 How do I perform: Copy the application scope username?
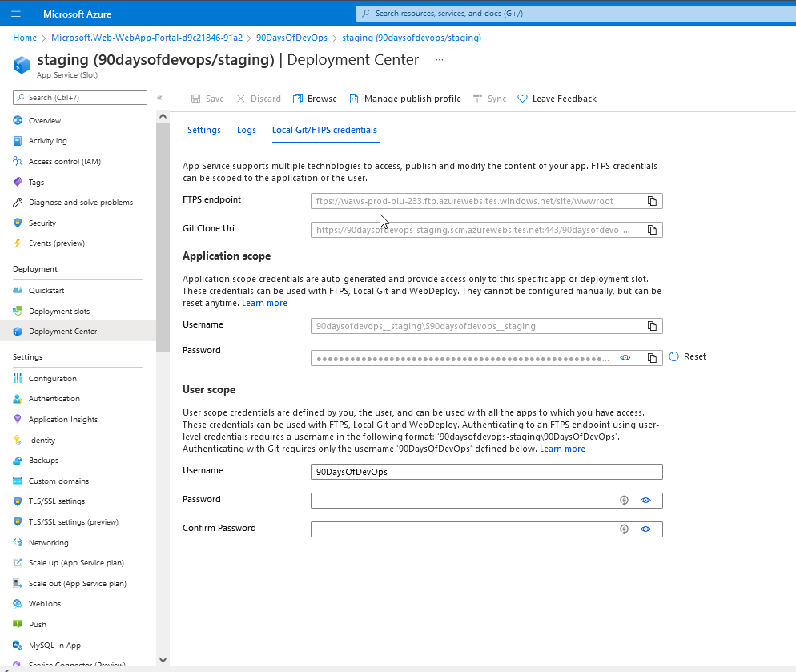click(x=652, y=326)
